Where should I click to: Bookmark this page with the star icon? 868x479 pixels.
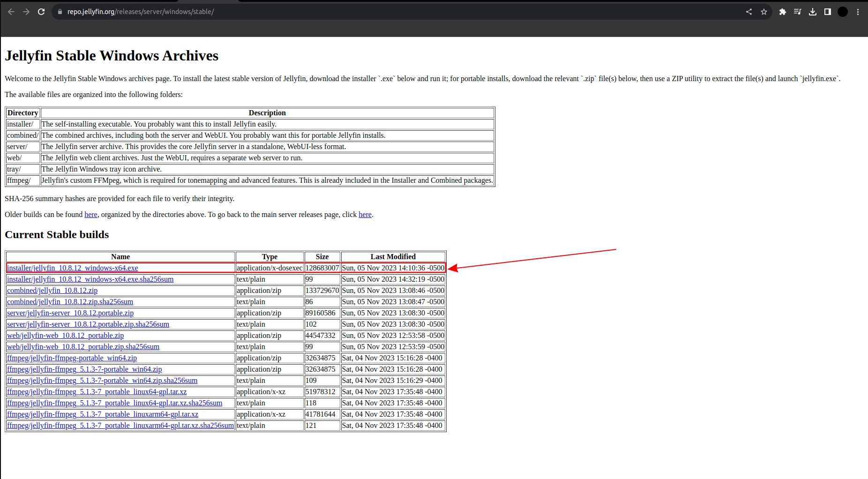coord(764,12)
